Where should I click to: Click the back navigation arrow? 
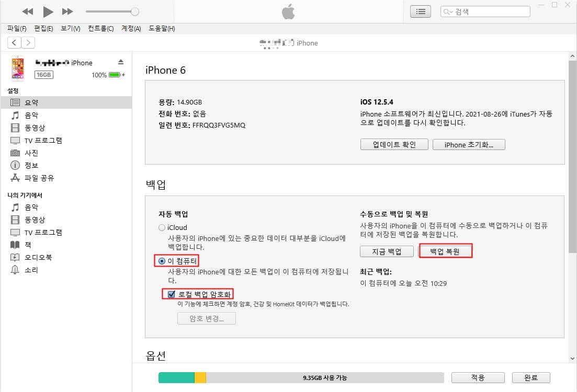coord(14,43)
